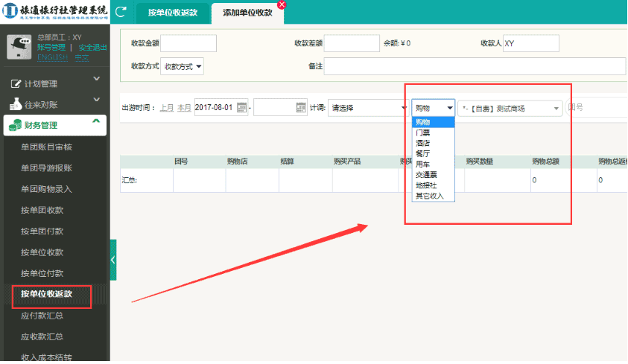Open the end date calendar picker

click(x=301, y=107)
